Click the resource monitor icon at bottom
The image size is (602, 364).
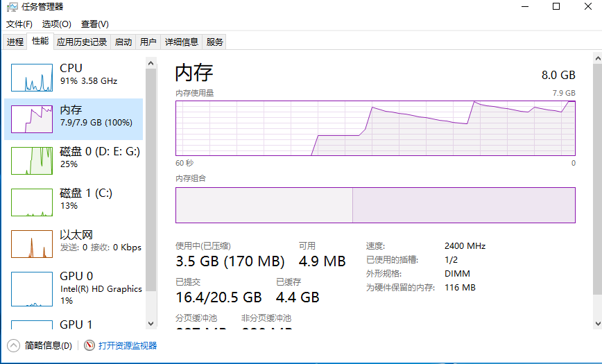[89, 345]
